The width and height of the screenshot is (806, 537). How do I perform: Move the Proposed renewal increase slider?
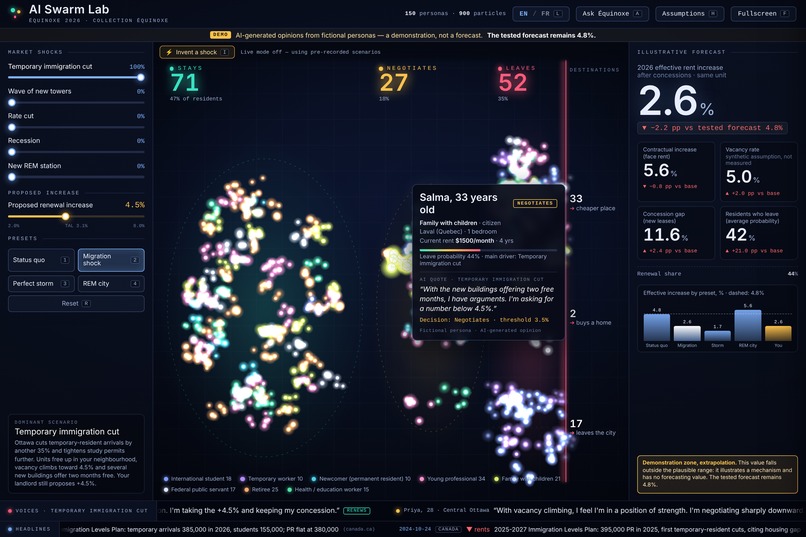coord(76,216)
